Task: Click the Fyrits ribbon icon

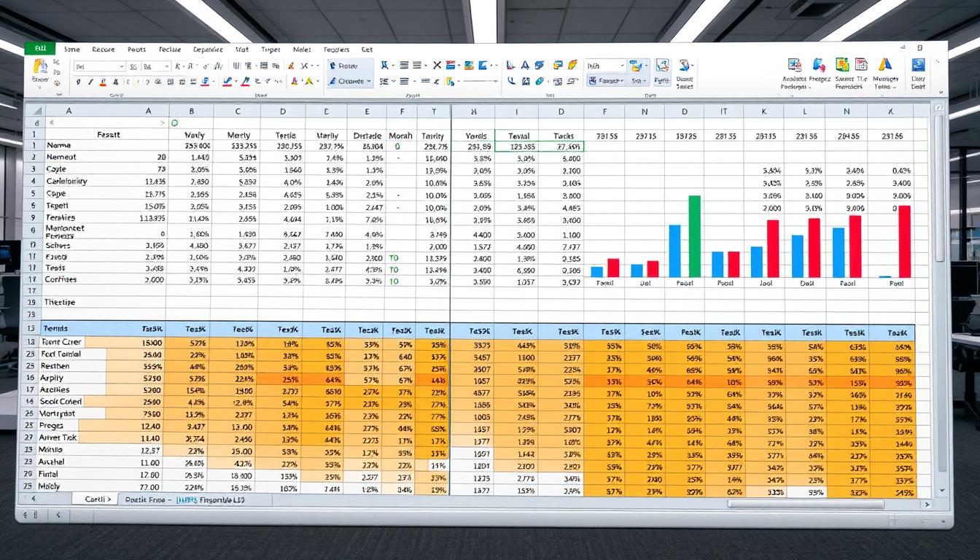Action: [662, 71]
